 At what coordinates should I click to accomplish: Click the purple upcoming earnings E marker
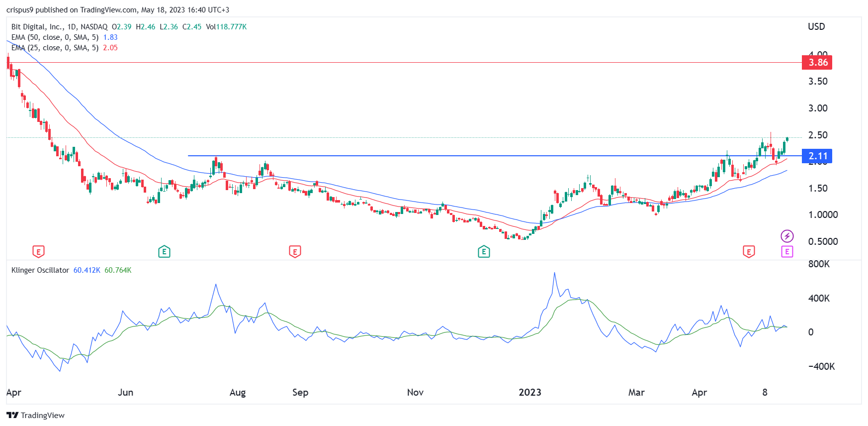(787, 252)
